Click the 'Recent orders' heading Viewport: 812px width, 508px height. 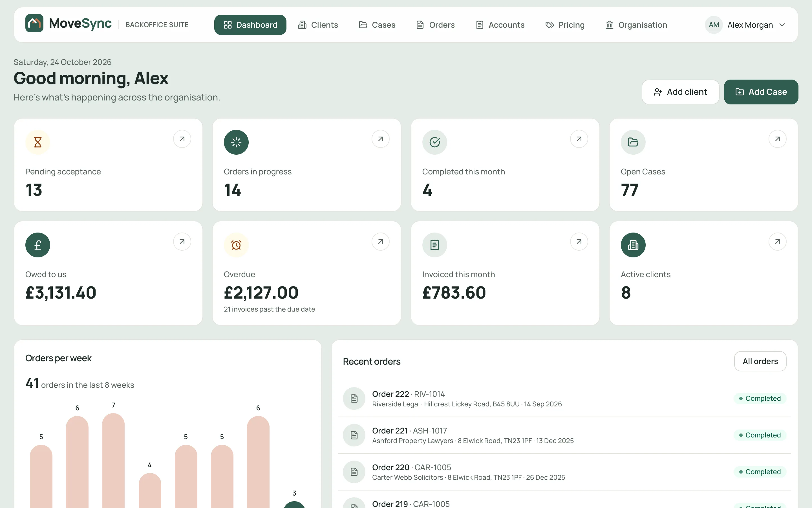click(x=371, y=362)
